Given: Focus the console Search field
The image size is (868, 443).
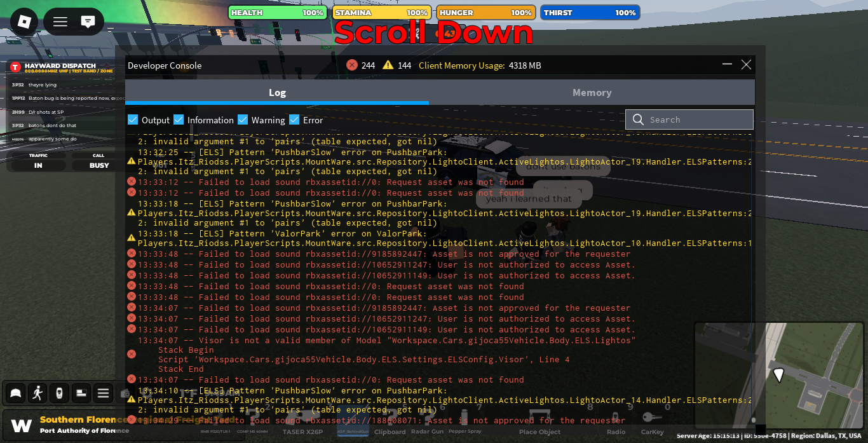Looking at the screenshot, I should (697, 119).
